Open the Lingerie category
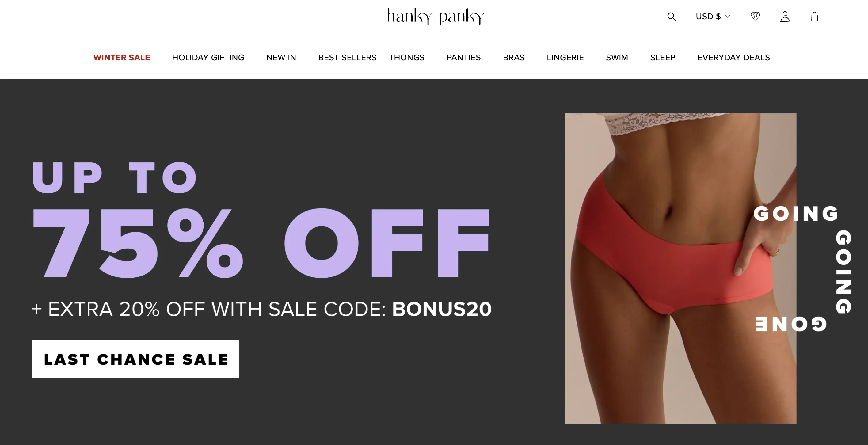 565,58
